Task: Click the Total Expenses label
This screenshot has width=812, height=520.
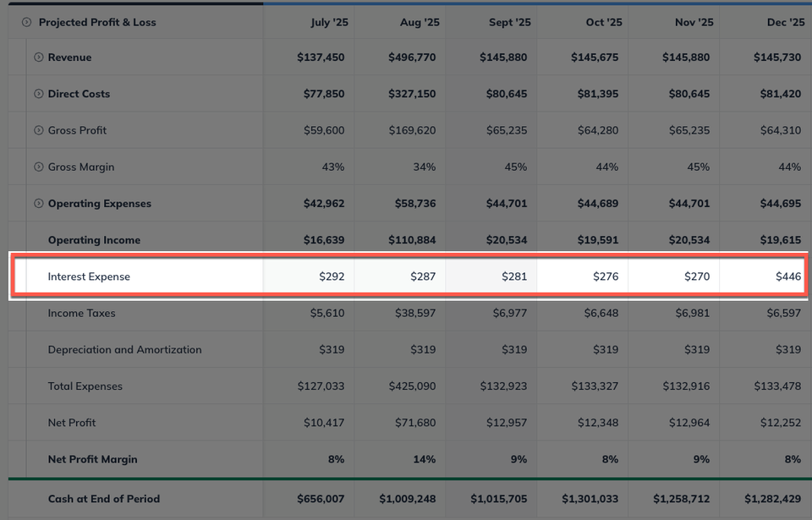Action: [x=85, y=386]
